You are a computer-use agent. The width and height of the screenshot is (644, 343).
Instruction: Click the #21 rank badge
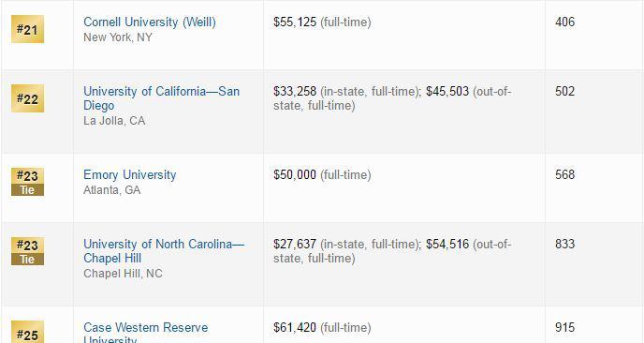coord(27,29)
